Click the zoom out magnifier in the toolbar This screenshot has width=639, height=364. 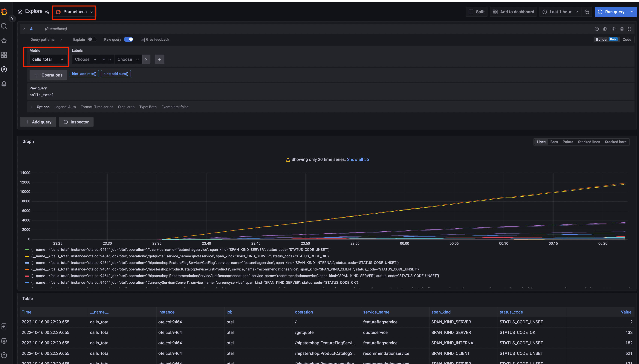click(x=587, y=12)
